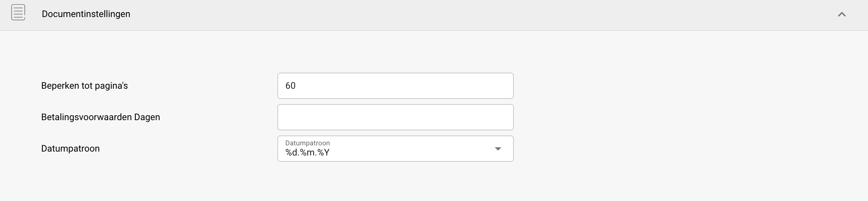This screenshot has width=868, height=201.
Task: Click into the empty Betalingsvoorwaarden Dagen field
Action: tap(395, 117)
